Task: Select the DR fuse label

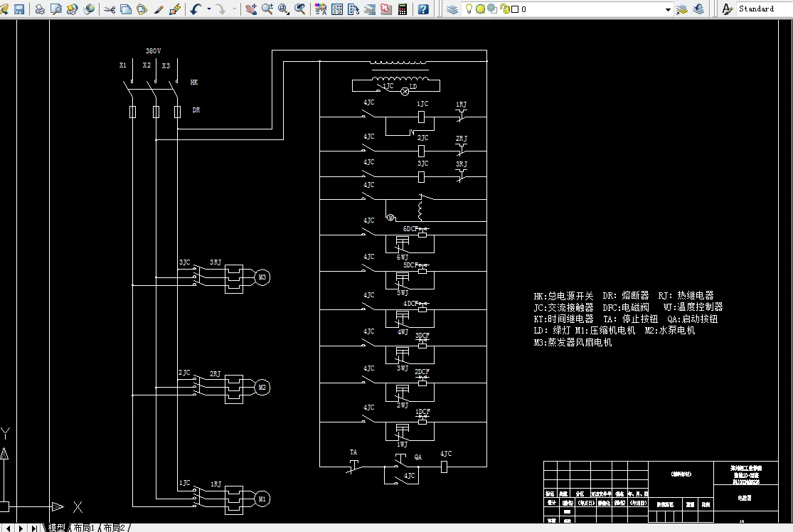Action: (x=196, y=110)
